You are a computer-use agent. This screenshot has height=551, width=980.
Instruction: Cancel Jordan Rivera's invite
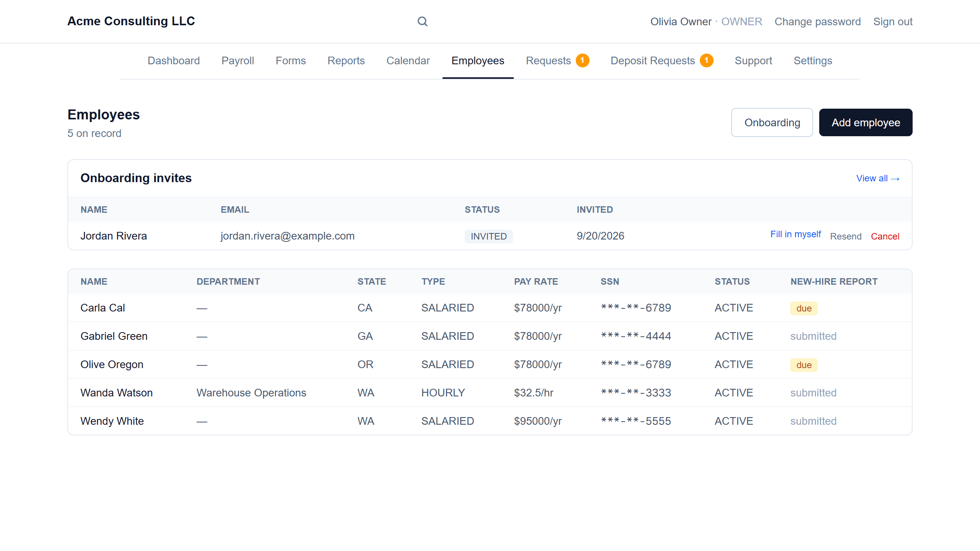point(885,236)
